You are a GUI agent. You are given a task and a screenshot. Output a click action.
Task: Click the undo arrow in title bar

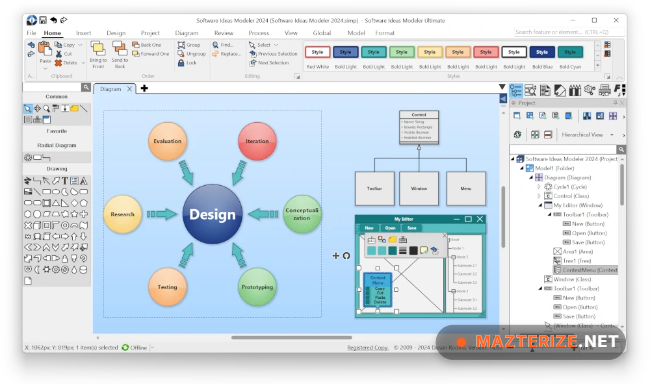coord(53,20)
